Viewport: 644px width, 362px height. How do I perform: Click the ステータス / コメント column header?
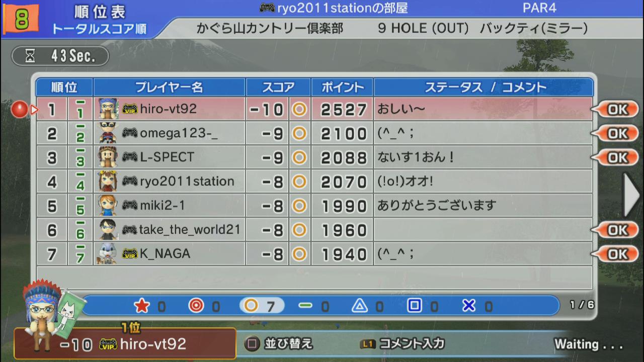click(485, 87)
